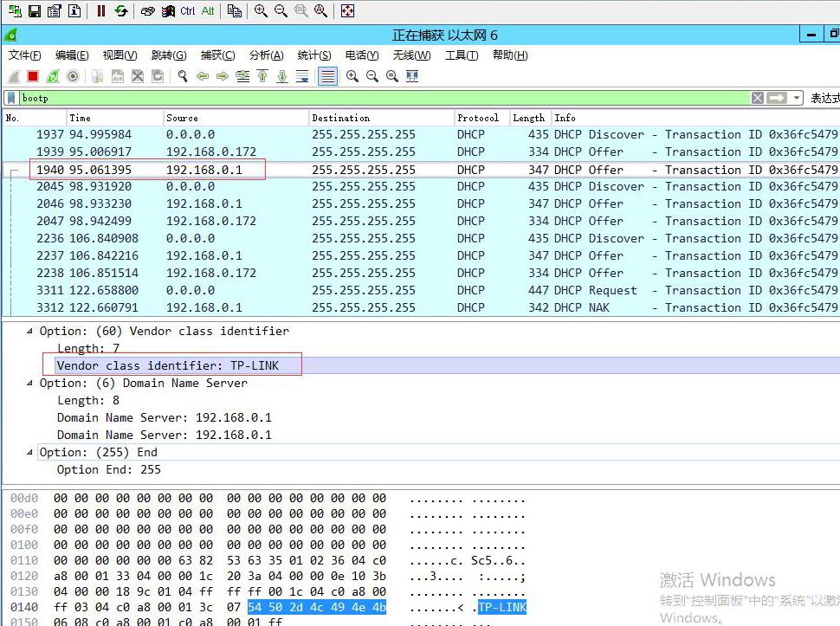The height and width of the screenshot is (626, 840).
Task: Select packet 1937 DHCP Discover row
Action: coord(421,134)
